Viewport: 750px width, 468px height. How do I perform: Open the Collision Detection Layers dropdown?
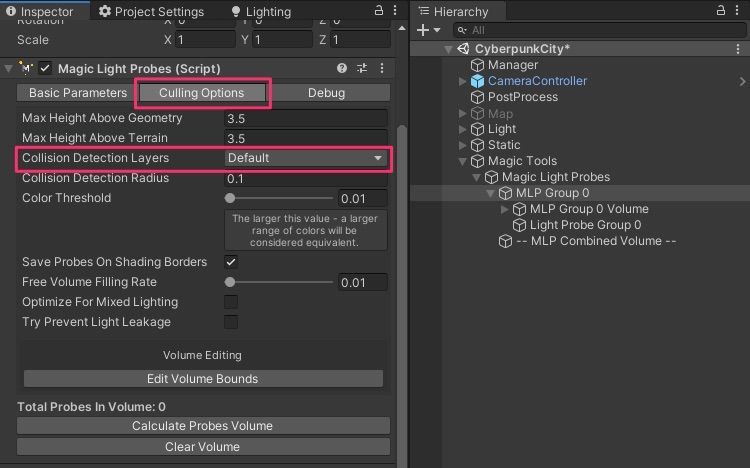click(305, 158)
